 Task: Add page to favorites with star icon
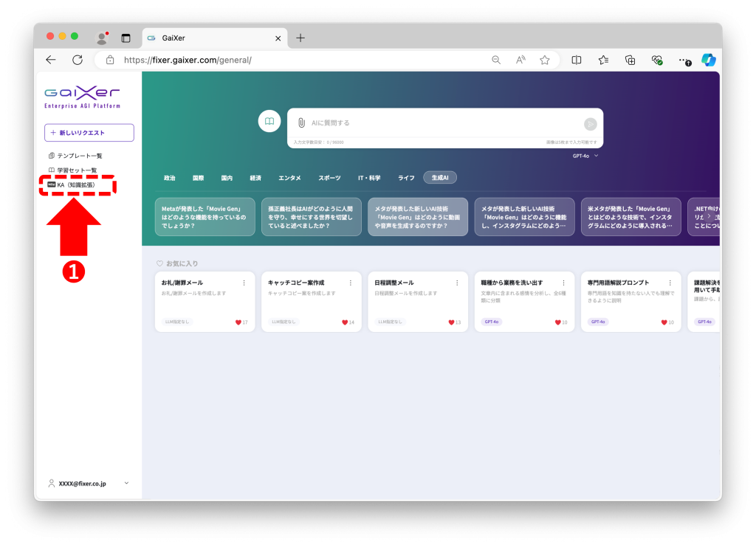pos(545,60)
